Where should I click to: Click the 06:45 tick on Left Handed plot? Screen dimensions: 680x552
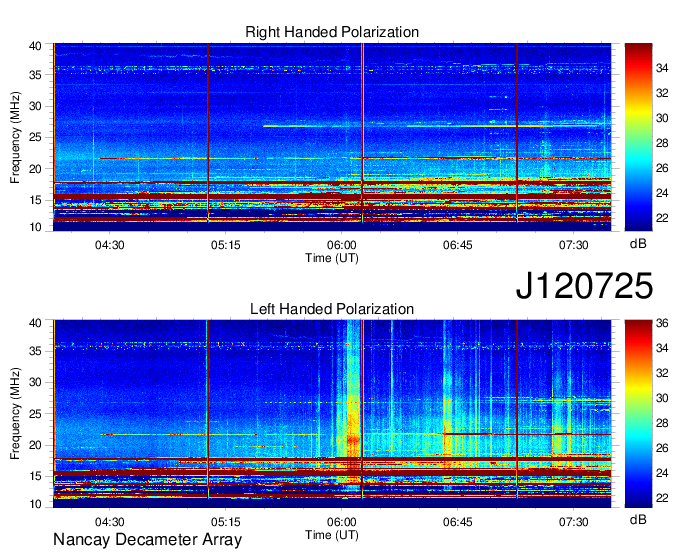[458, 522]
